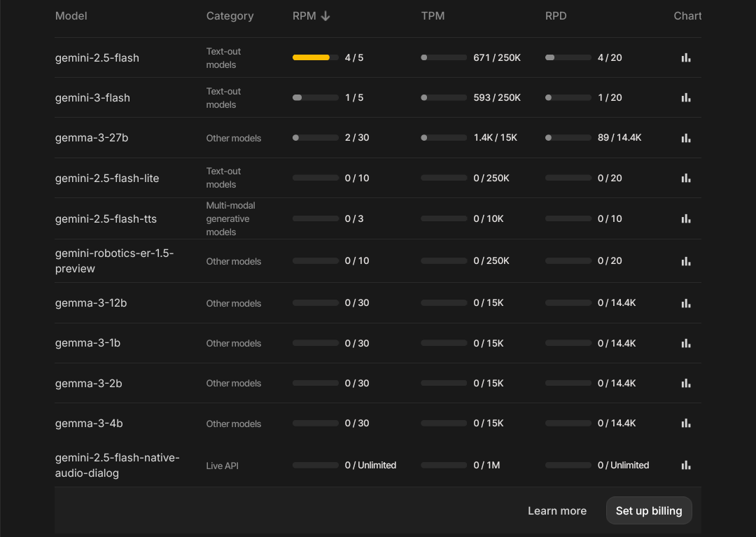Select the gemma-3-4b model name
This screenshot has height=537, width=756.
(x=89, y=424)
